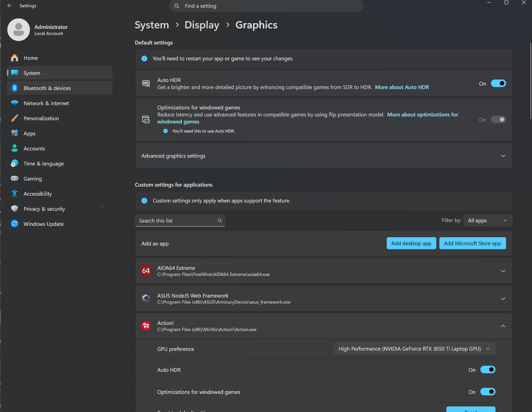Click the search magnifier in Find a setting
This screenshot has height=412, width=532.
(x=177, y=6)
